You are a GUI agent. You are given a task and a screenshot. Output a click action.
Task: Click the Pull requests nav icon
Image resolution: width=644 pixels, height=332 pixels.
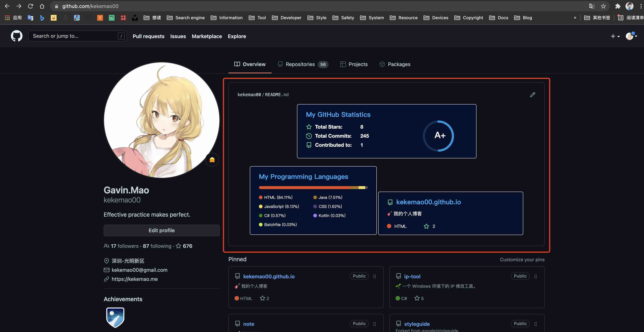[x=148, y=36]
